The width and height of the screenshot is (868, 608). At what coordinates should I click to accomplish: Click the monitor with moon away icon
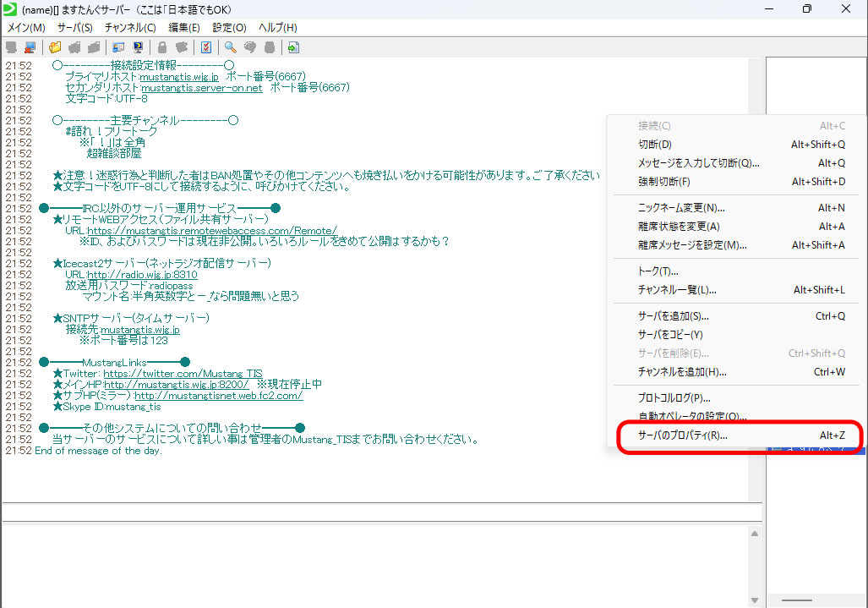pos(138,47)
